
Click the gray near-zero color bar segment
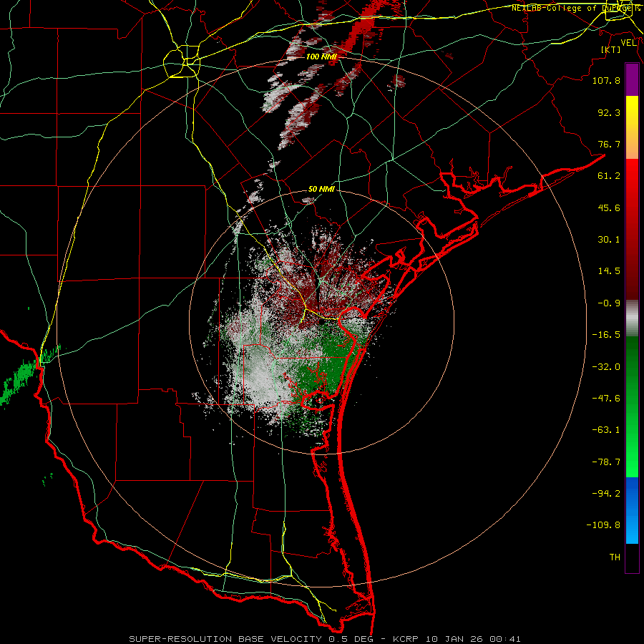[x=632, y=318]
